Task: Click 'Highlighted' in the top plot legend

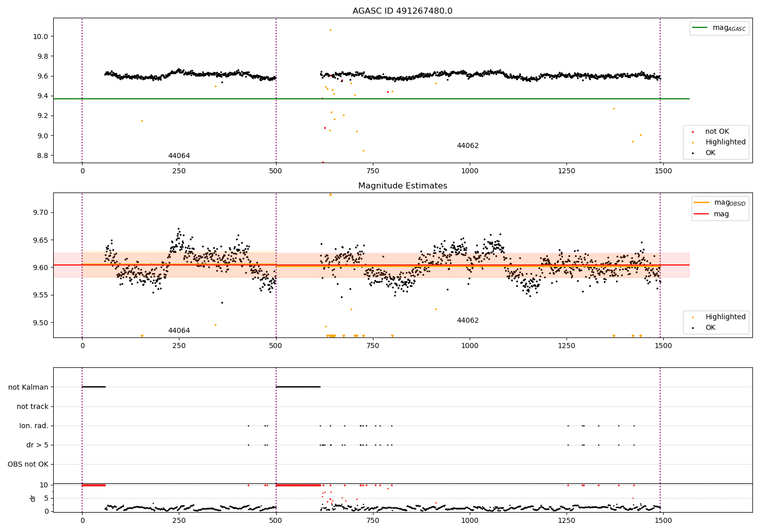Action: pos(726,142)
